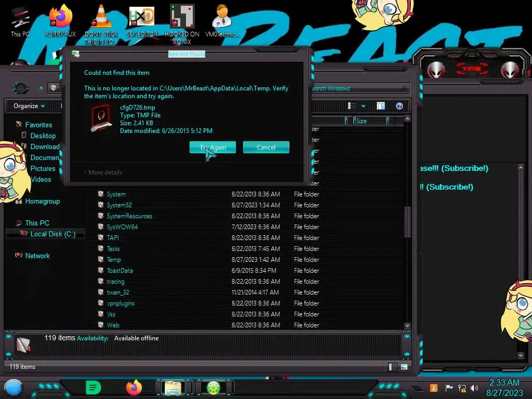Image resolution: width=532 pixels, height=399 pixels.
Task: Click the left alien head on gadget
Action: (x=436, y=70)
